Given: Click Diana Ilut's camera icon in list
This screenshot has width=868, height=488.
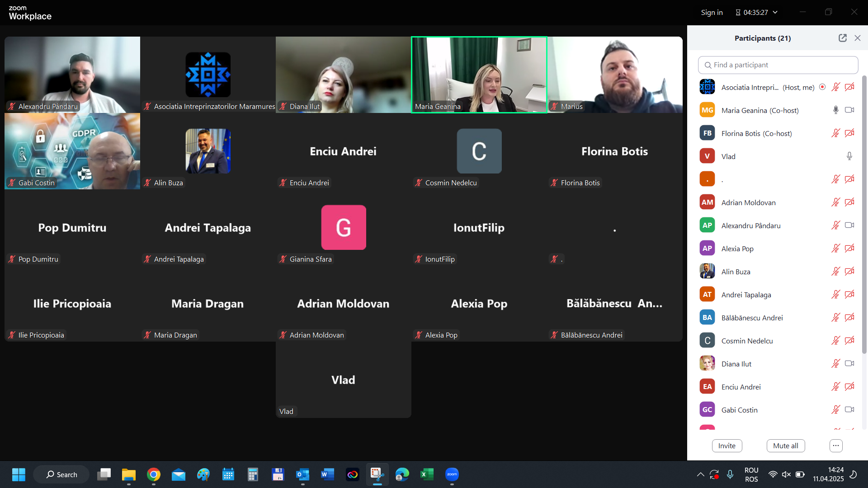Looking at the screenshot, I should [849, 363].
